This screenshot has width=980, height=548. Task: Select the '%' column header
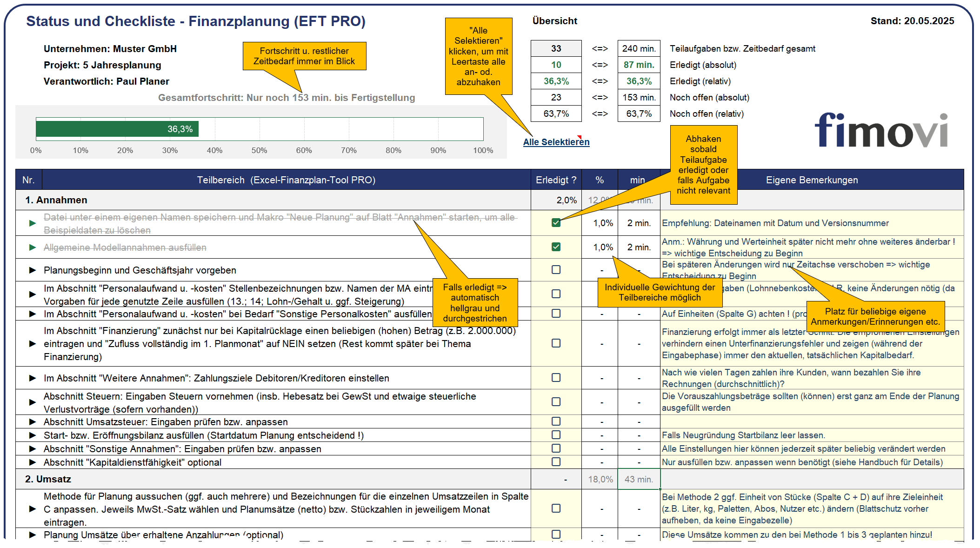point(600,180)
